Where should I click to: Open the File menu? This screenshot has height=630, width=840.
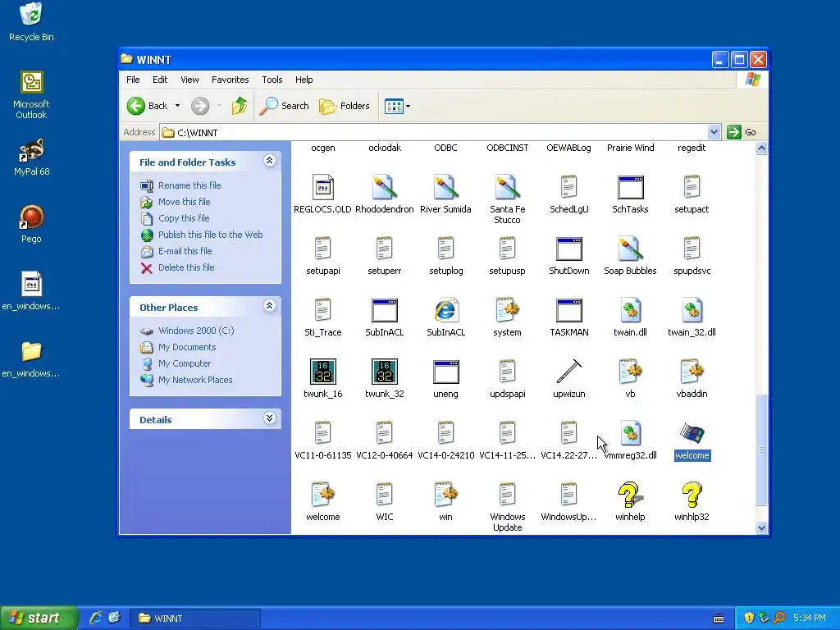[x=133, y=80]
